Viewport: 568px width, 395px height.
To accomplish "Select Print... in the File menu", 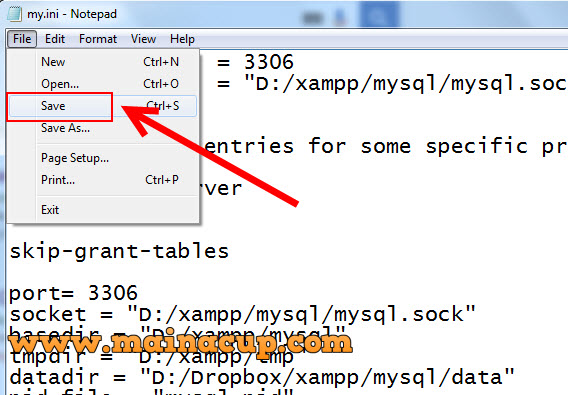I will point(103,180).
